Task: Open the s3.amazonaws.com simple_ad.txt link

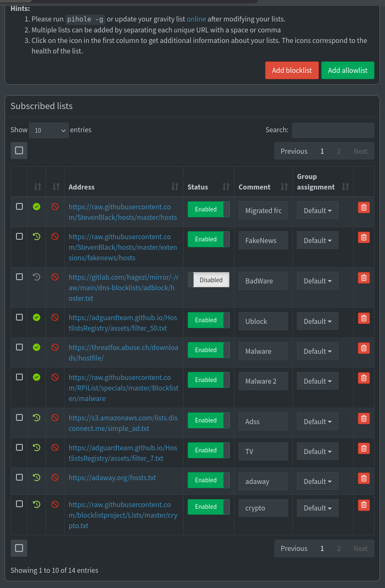Action: click(123, 423)
